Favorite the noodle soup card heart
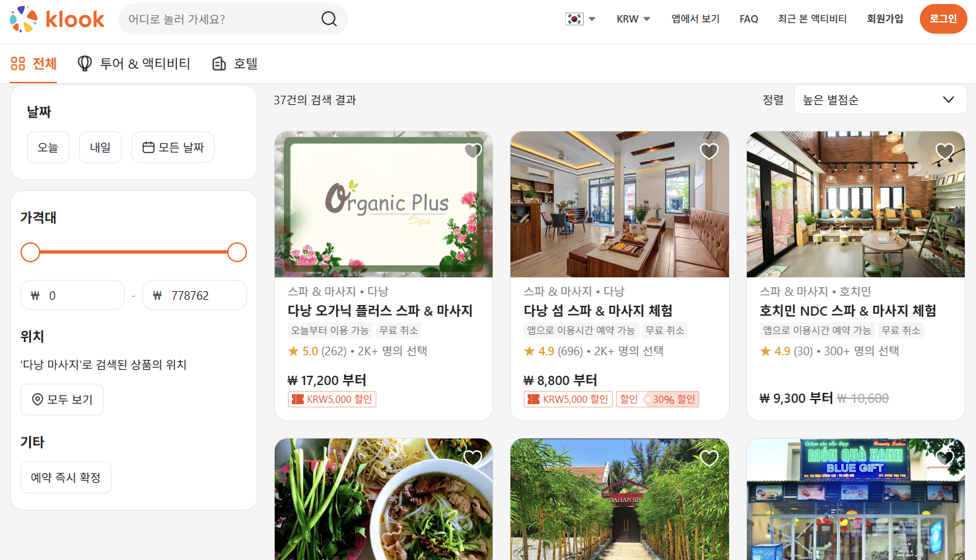Viewport: 976px width, 560px height. click(x=473, y=458)
